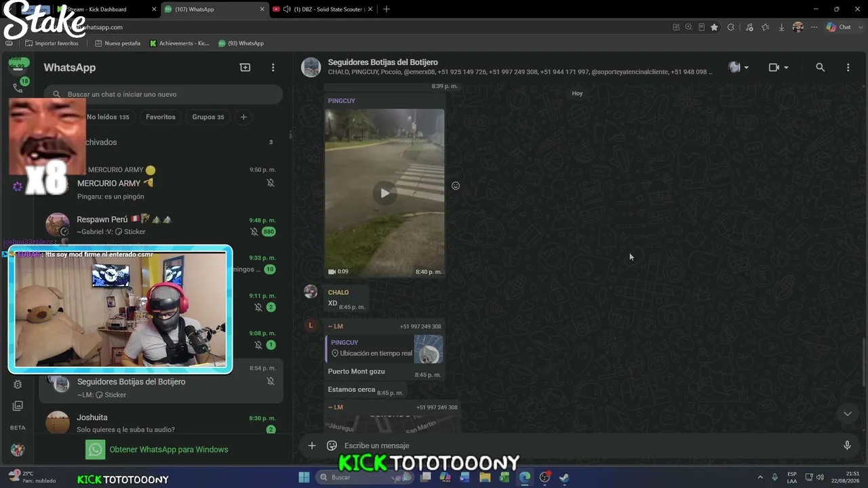Image resolution: width=868 pixels, height=488 pixels.
Task: Filter chats by No leídos
Action: (108, 117)
